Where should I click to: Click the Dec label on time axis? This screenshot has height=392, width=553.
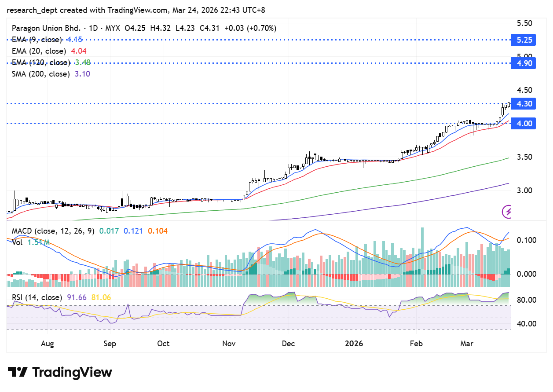click(288, 344)
